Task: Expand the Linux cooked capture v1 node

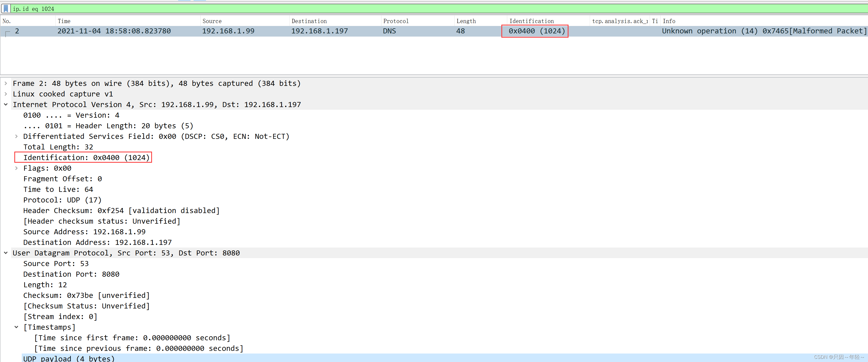Action: coord(6,94)
